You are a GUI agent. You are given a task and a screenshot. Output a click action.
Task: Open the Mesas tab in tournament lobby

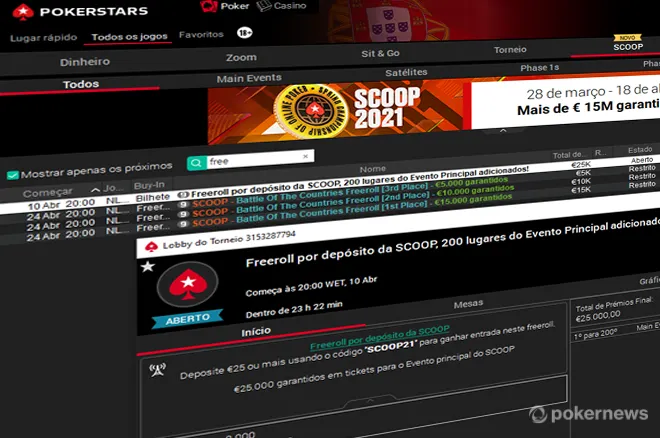tap(468, 304)
